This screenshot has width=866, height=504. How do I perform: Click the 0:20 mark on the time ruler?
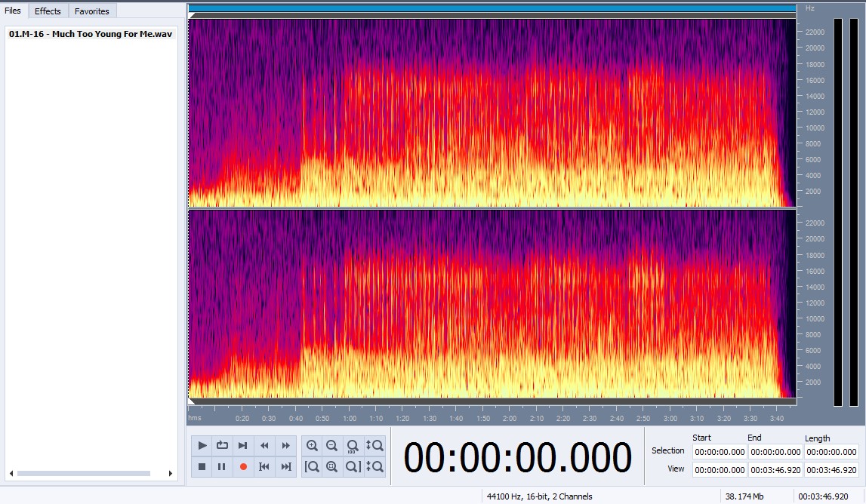[242, 419]
